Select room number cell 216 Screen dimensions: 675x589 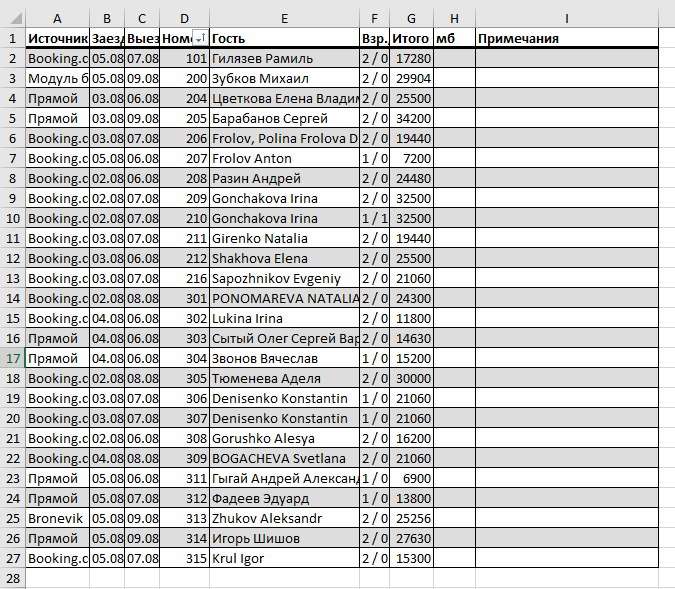pyautogui.click(x=184, y=278)
